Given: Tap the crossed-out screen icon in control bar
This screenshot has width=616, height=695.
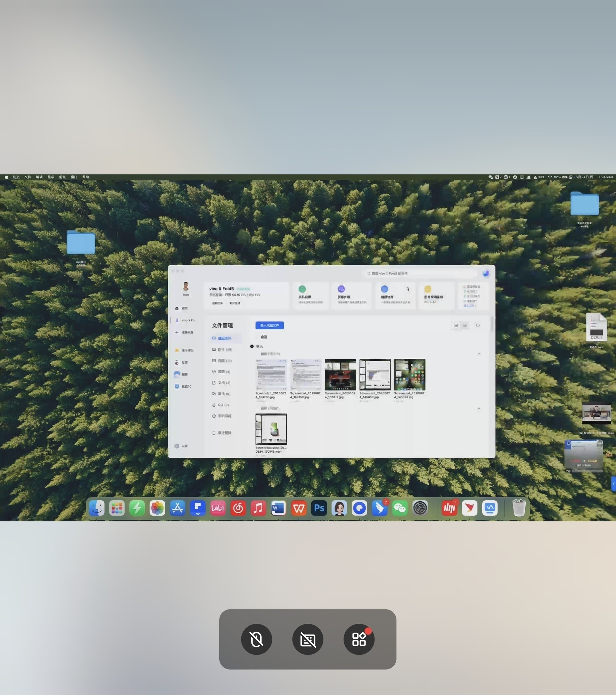Looking at the screenshot, I should 307,639.
